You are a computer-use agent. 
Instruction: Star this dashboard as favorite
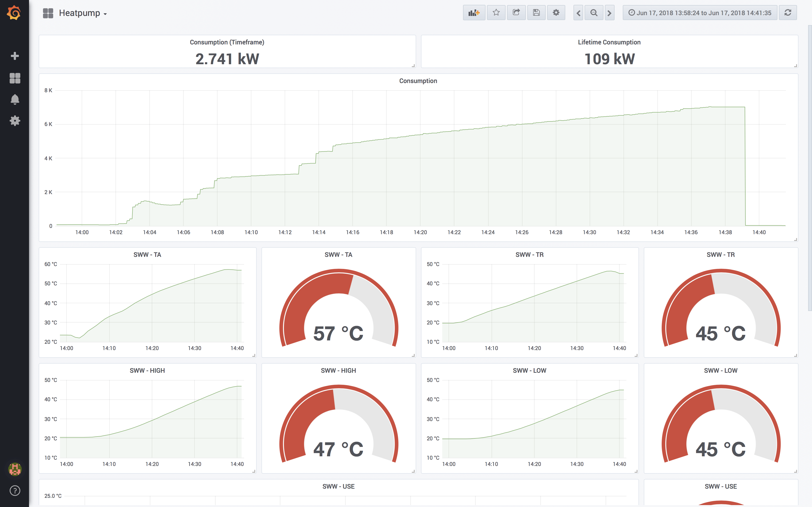point(496,13)
